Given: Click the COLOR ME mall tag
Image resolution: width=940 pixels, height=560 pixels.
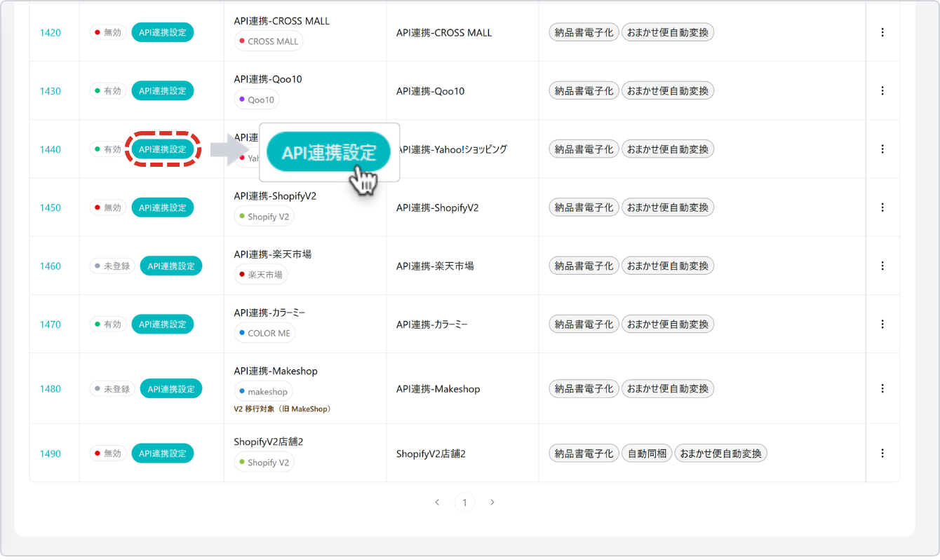Looking at the screenshot, I should click(264, 333).
